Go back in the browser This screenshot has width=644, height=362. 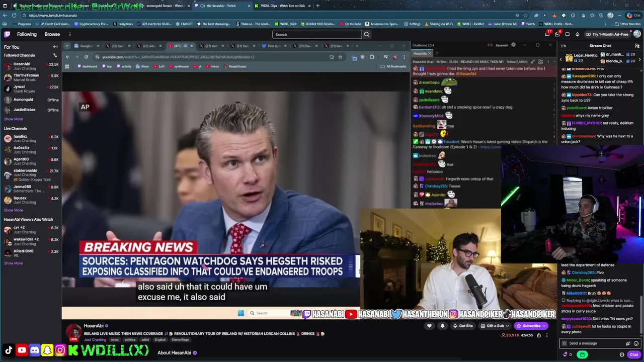(x=5, y=15)
